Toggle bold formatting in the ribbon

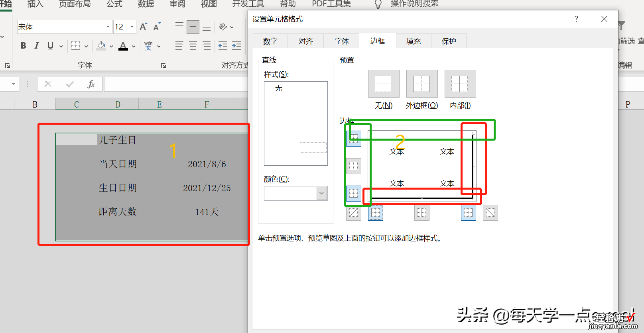tap(24, 46)
